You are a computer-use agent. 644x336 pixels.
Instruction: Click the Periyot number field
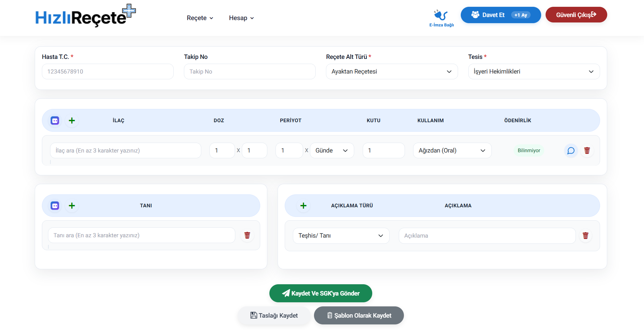289,150
